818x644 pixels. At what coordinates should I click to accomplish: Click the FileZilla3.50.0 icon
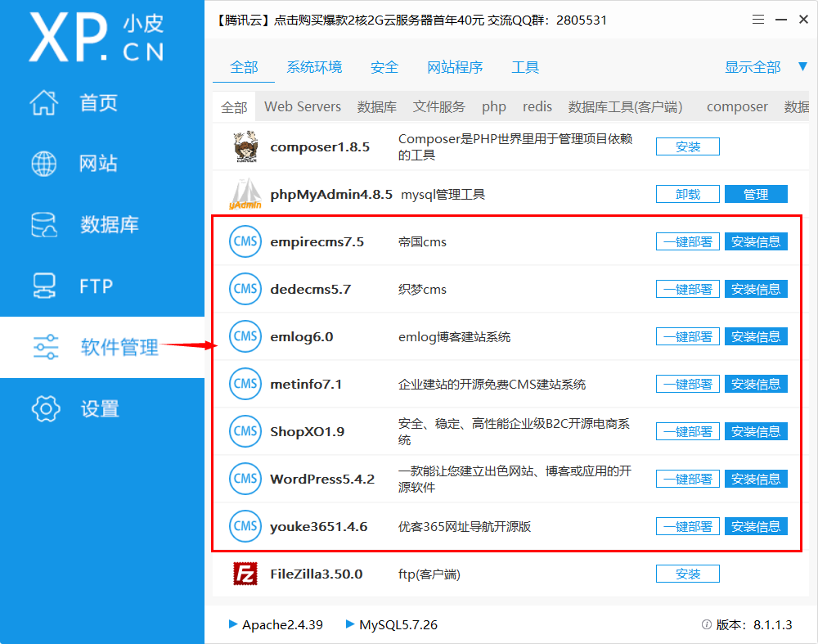(245, 574)
